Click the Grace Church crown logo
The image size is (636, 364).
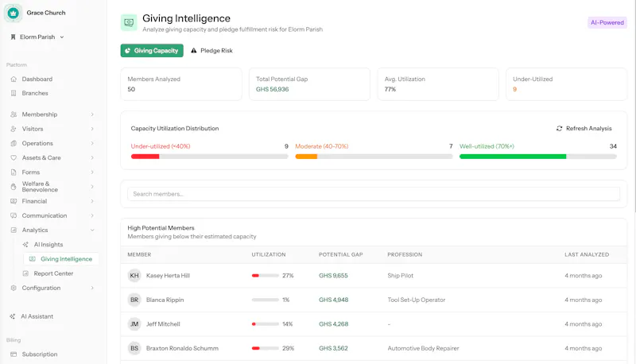click(x=13, y=13)
